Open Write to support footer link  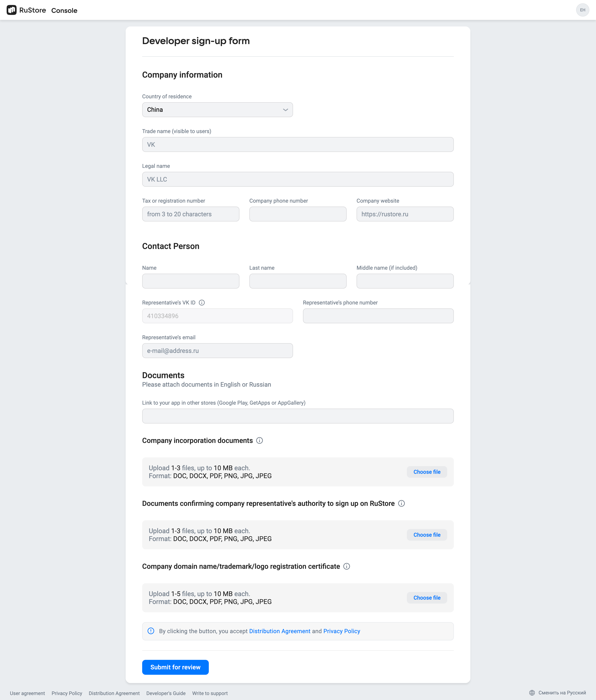click(210, 693)
